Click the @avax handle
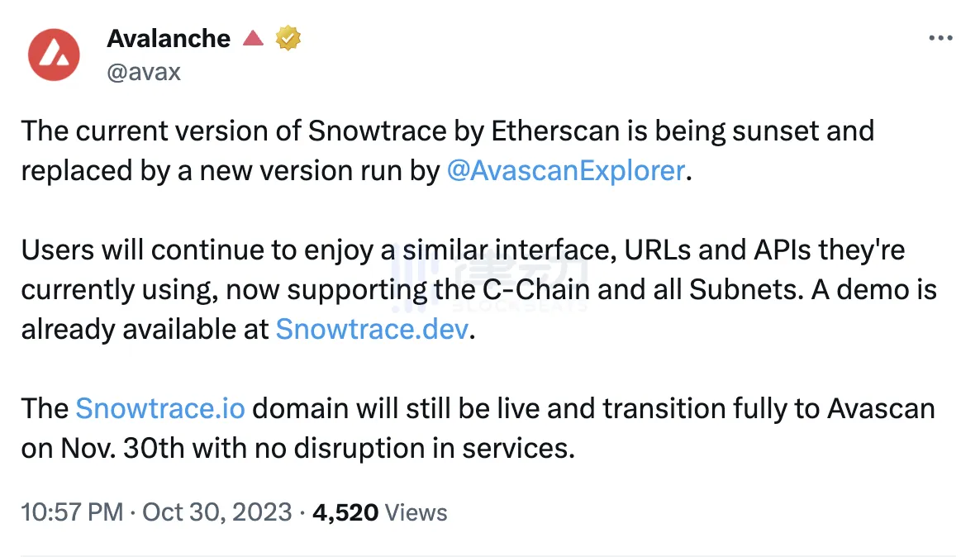980x557 pixels. click(x=144, y=72)
